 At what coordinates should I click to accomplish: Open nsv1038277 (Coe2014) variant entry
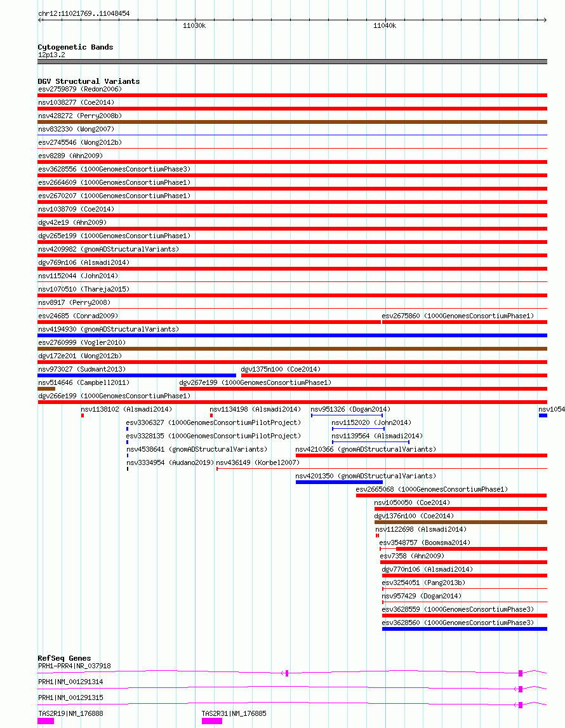76,103
